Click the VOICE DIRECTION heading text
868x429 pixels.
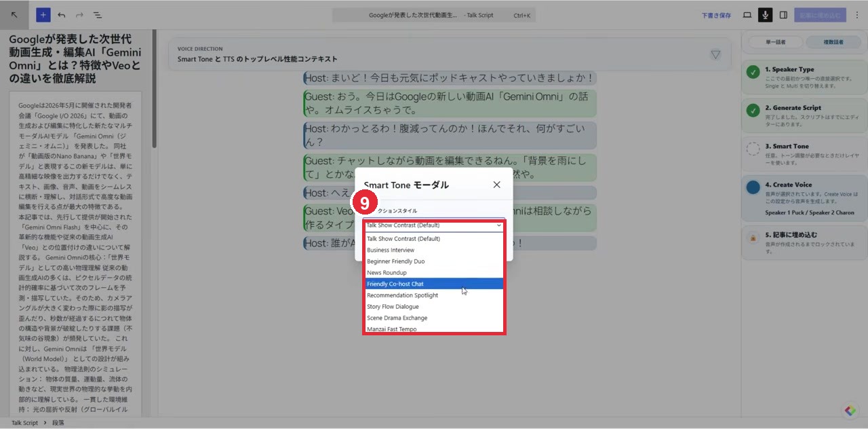pyautogui.click(x=200, y=49)
